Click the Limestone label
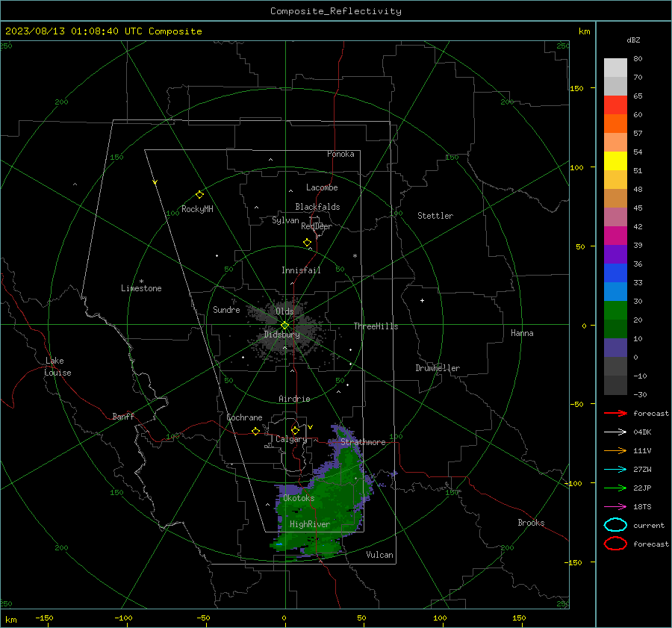This screenshot has height=628, width=672. 141,288
